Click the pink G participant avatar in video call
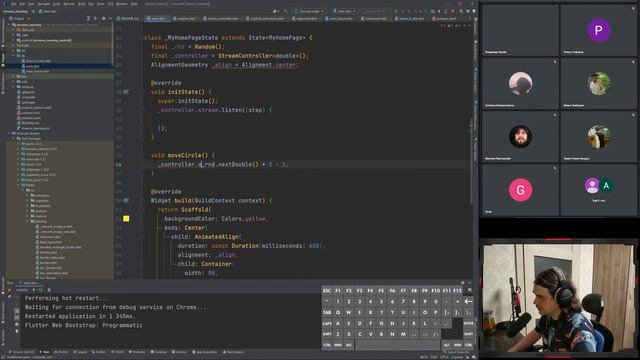Screen dimensions: 640x360 tap(520, 190)
